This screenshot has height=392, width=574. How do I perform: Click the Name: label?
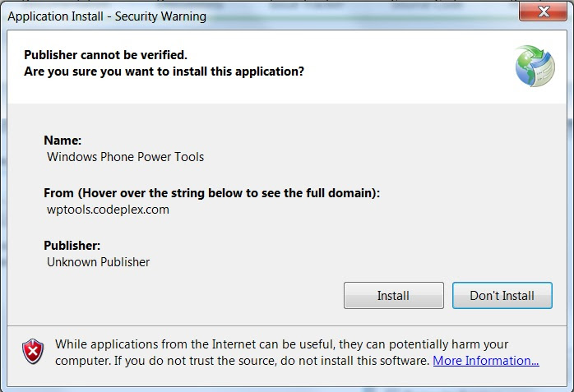62,141
